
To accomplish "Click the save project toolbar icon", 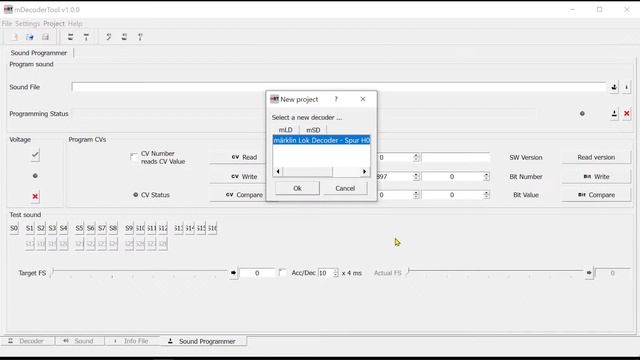I will 45,37.
